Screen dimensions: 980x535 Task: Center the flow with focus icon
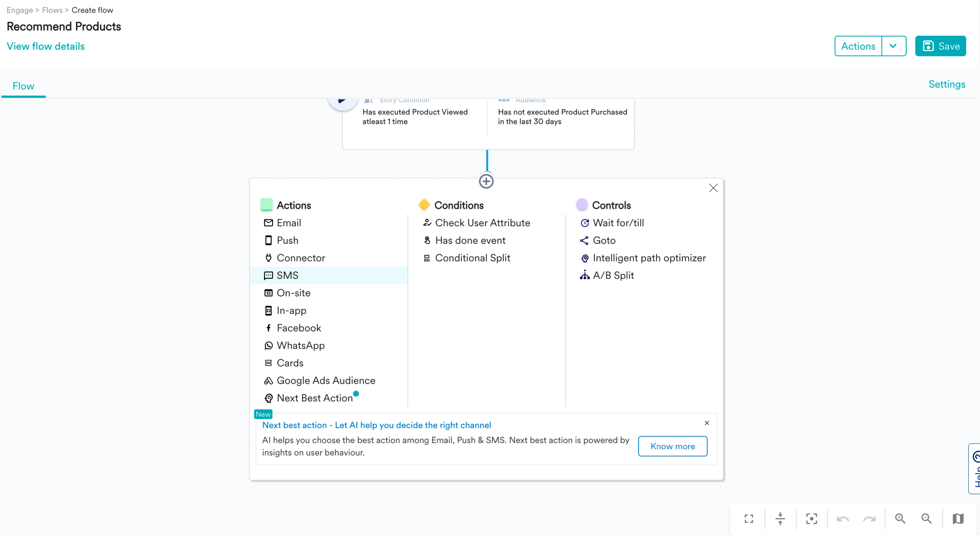tap(811, 519)
